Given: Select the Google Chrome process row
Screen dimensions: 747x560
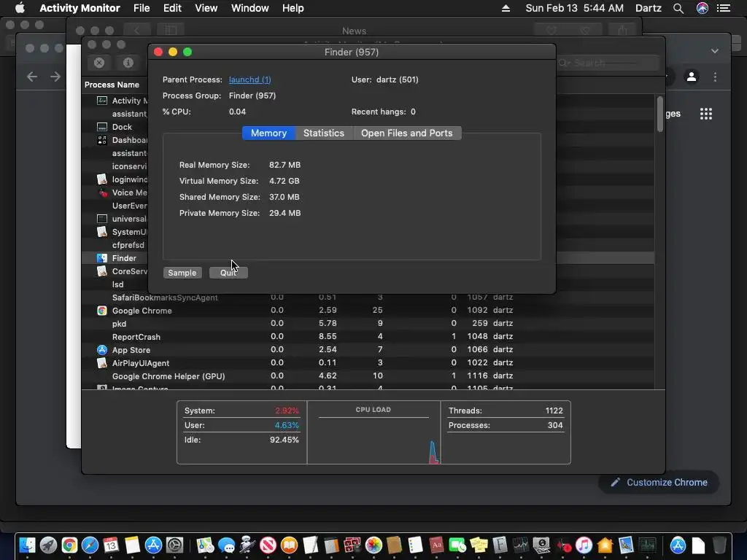Looking at the screenshot, I should 368,311.
